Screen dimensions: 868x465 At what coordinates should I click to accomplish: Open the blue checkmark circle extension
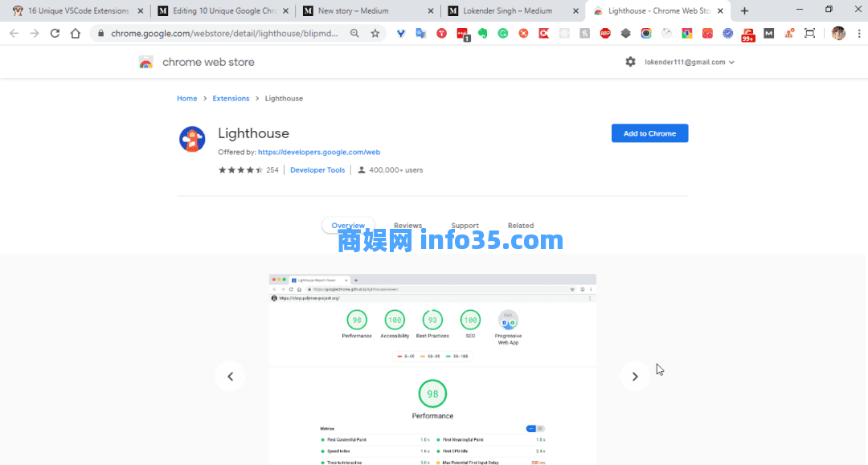(728, 33)
